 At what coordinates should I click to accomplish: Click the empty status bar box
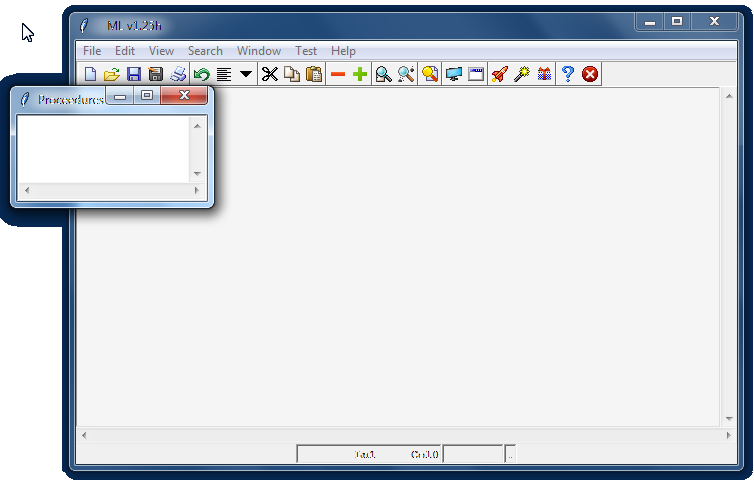[x=473, y=454]
